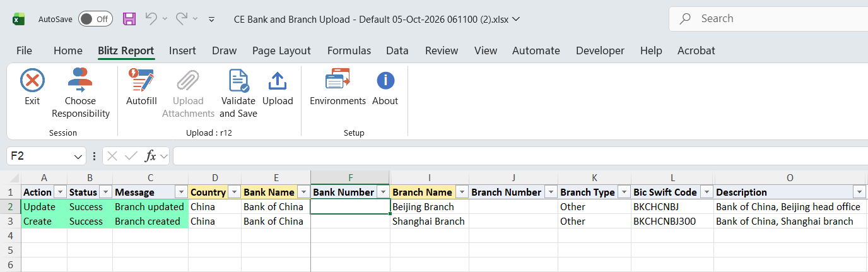Click the Excel app icon
Viewport: 868px width, 272px height.
coord(19,19)
